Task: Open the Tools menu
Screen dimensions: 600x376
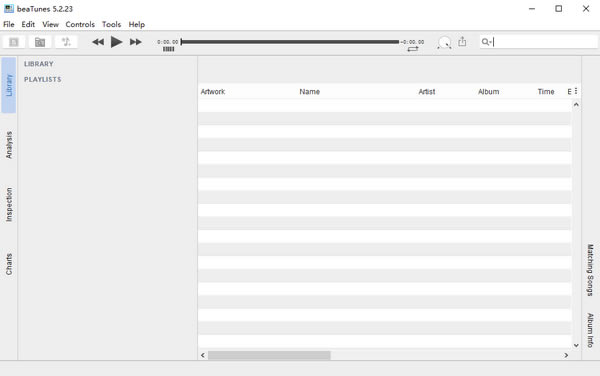Action: (x=111, y=24)
